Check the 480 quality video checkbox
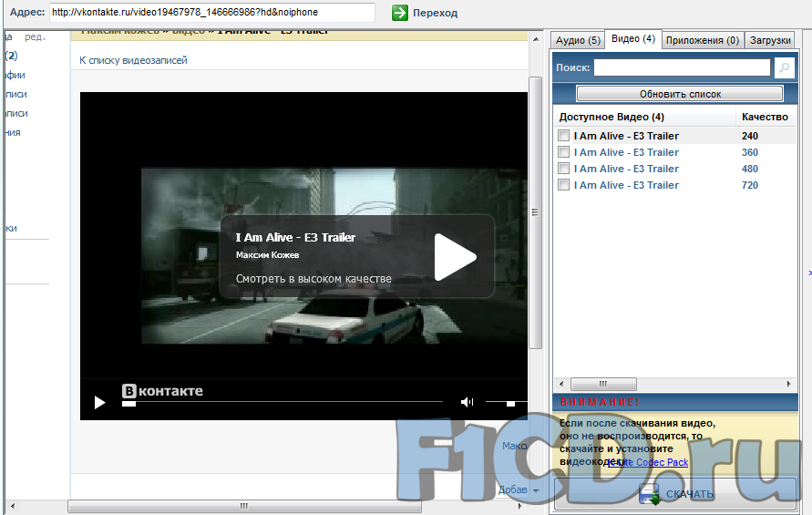812x515 pixels. point(563,169)
